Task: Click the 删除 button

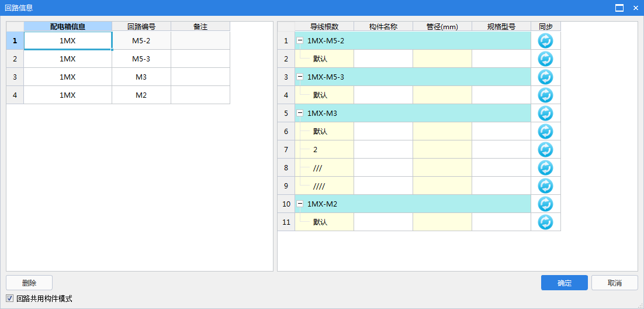Action: click(x=29, y=283)
